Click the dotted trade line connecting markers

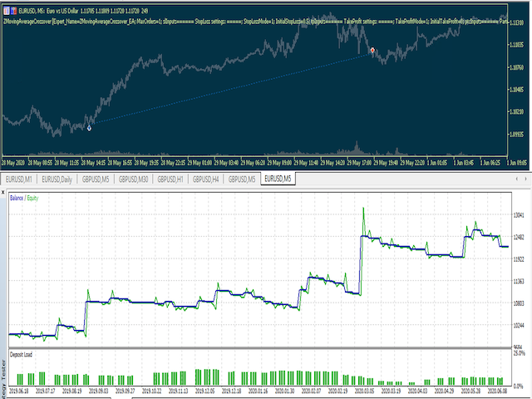pyautogui.click(x=231, y=89)
